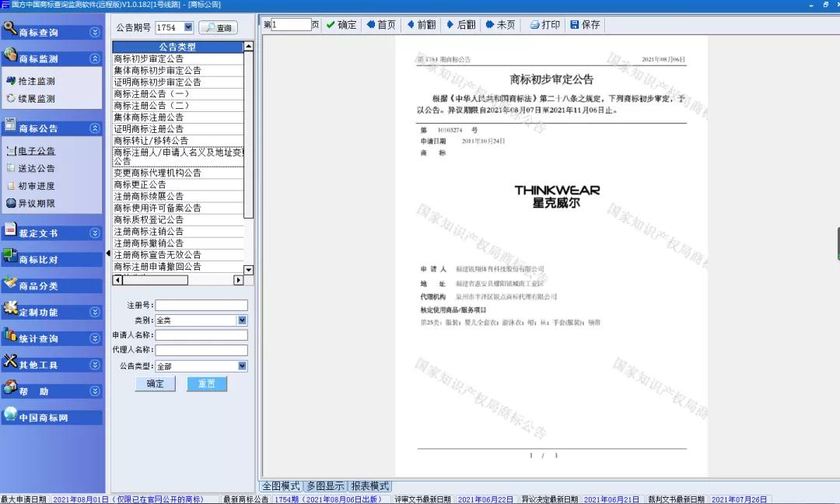
Task: Click the 保存 save icon
Action: click(x=575, y=25)
